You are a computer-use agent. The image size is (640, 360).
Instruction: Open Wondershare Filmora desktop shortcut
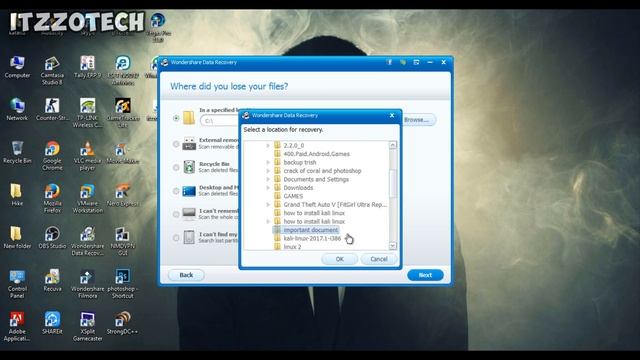pyautogui.click(x=87, y=284)
